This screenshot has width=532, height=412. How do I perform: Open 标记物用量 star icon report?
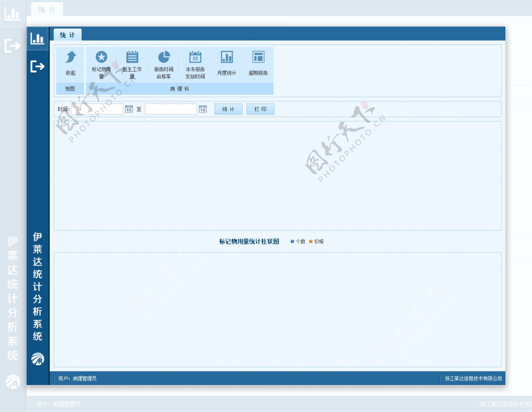point(101,57)
